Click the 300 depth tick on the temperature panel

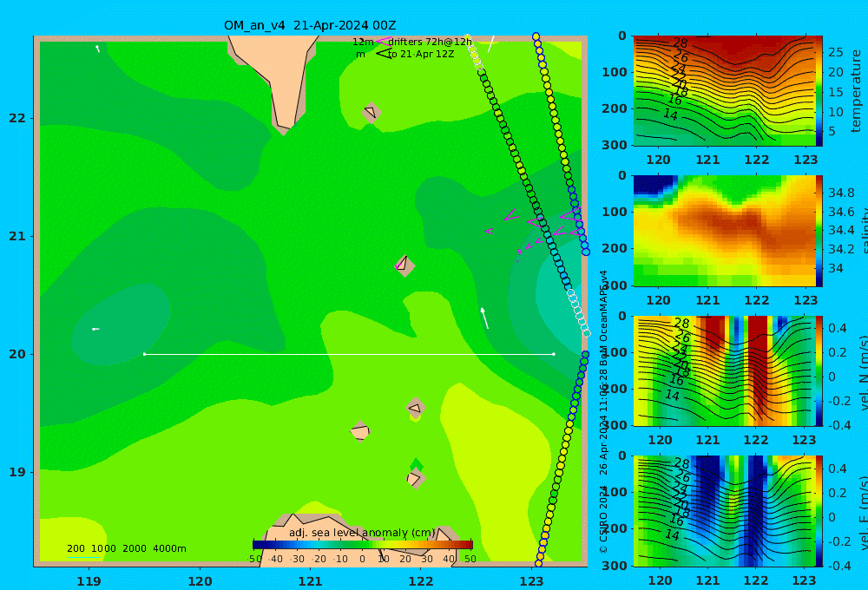(616, 145)
